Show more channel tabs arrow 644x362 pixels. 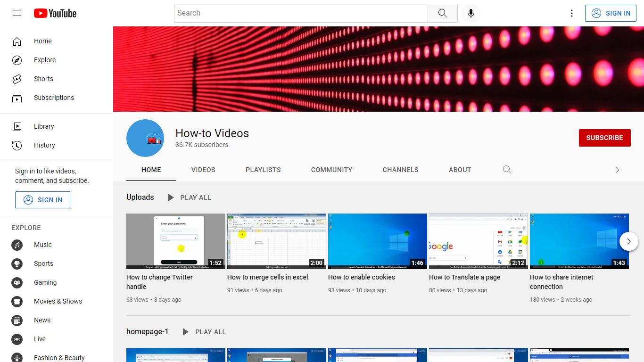coord(617,170)
